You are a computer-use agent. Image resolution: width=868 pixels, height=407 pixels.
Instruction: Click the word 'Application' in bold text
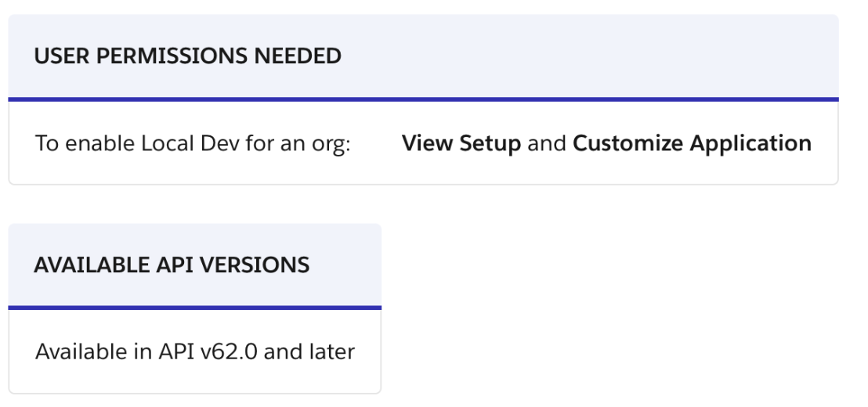point(750,144)
